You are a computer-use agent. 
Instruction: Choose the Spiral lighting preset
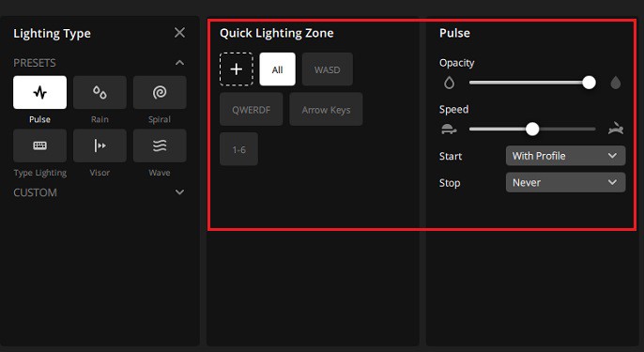[160, 92]
